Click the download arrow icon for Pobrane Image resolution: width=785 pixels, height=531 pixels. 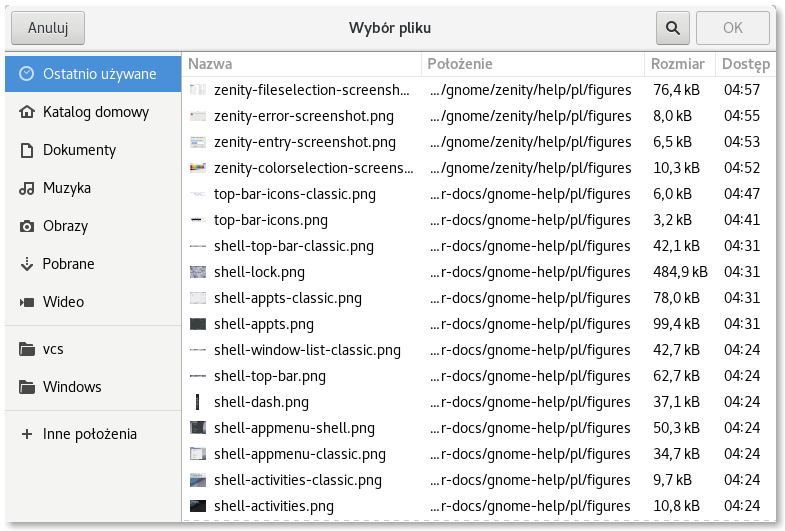(x=27, y=264)
